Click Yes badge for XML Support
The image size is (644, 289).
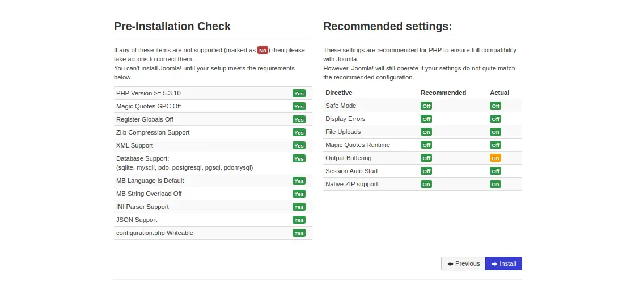tap(299, 145)
